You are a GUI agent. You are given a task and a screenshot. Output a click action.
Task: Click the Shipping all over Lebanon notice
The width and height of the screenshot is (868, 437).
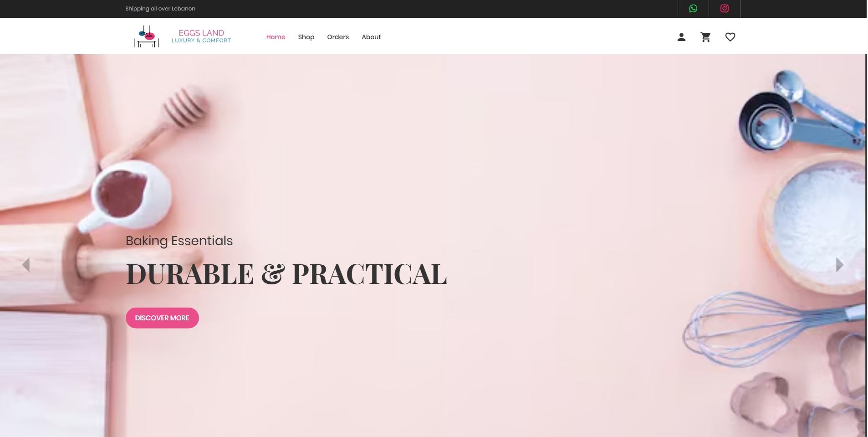pyautogui.click(x=160, y=9)
